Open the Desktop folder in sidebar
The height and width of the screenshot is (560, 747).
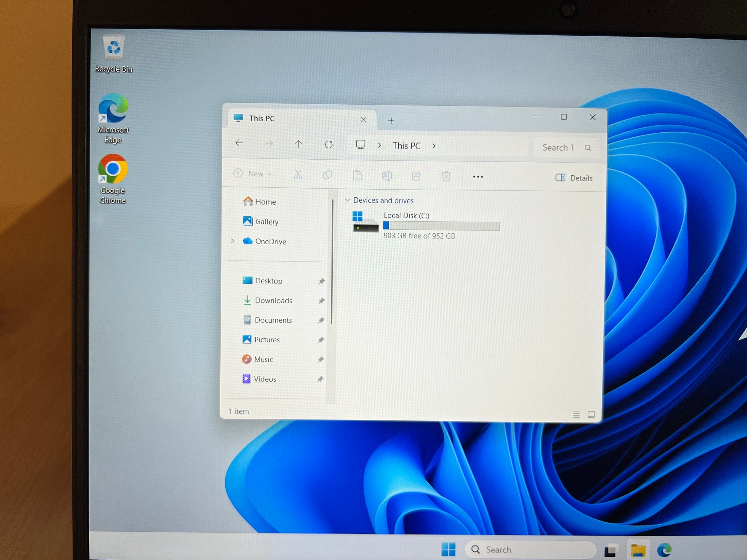pos(263,281)
